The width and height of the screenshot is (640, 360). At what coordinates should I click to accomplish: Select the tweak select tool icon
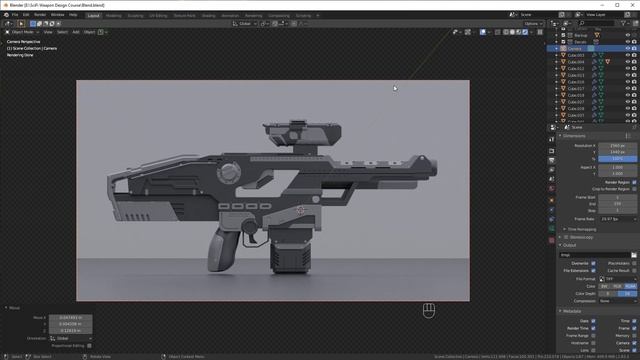[x=21, y=24]
